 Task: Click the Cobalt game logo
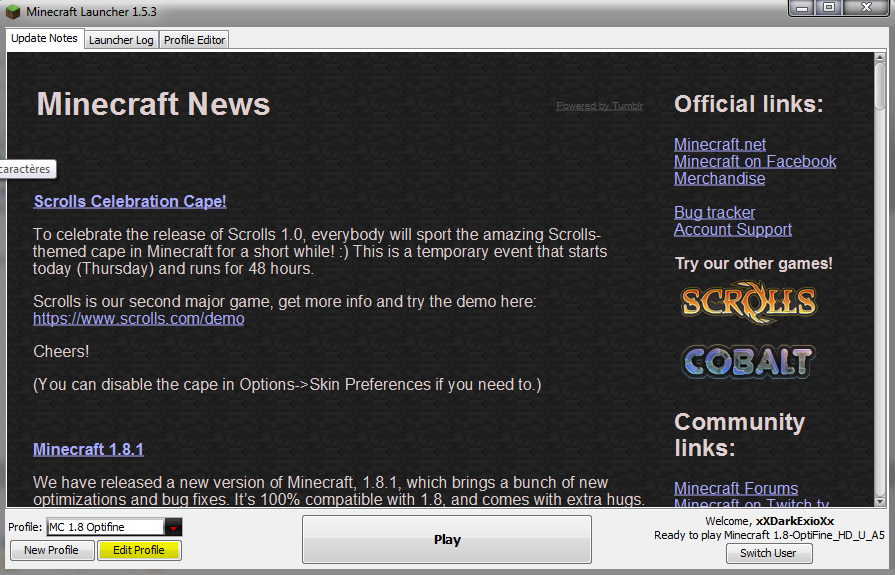tap(748, 361)
